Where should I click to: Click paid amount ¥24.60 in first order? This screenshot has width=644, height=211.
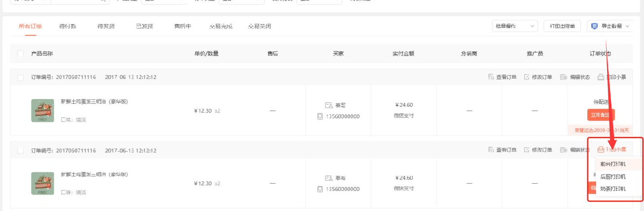(x=404, y=105)
